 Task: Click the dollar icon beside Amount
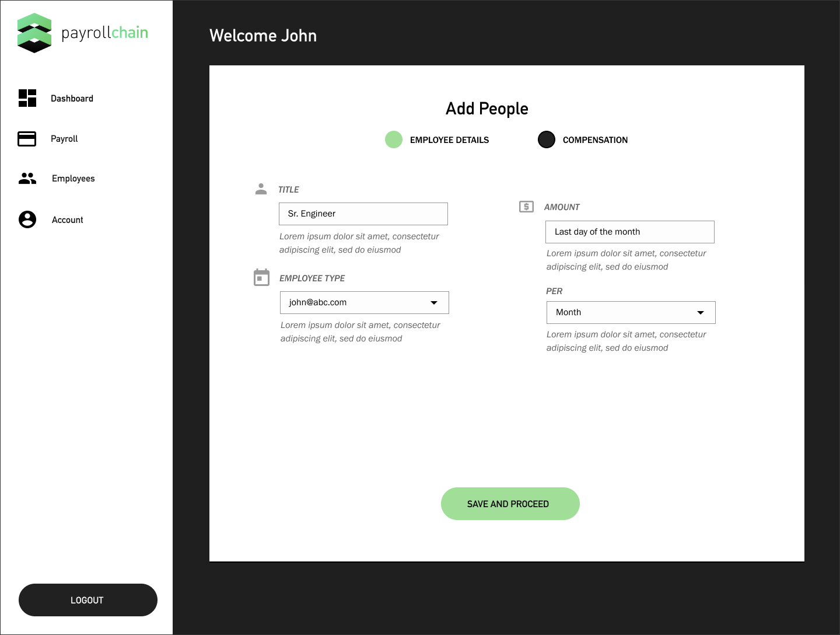click(526, 207)
